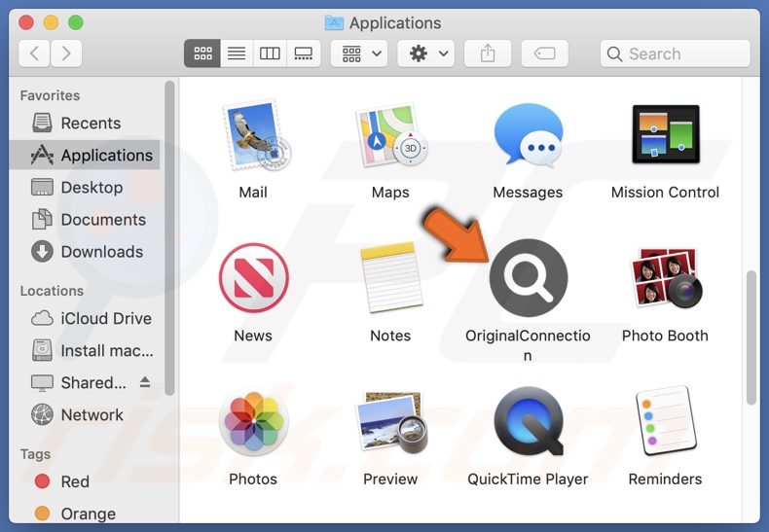This screenshot has width=769, height=532.
Task: Click the Tags section header
Action: click(35, 454)
